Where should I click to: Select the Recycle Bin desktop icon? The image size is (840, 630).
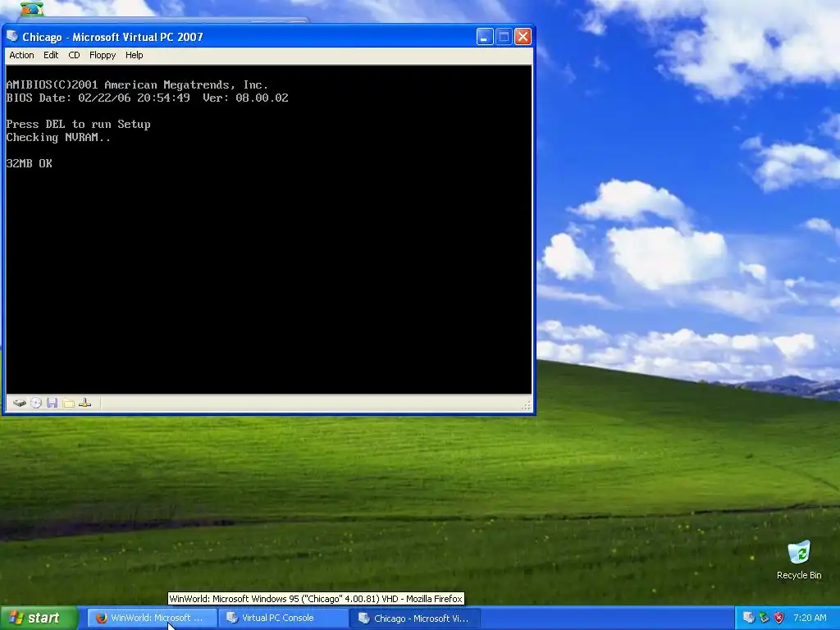[799, 560]
